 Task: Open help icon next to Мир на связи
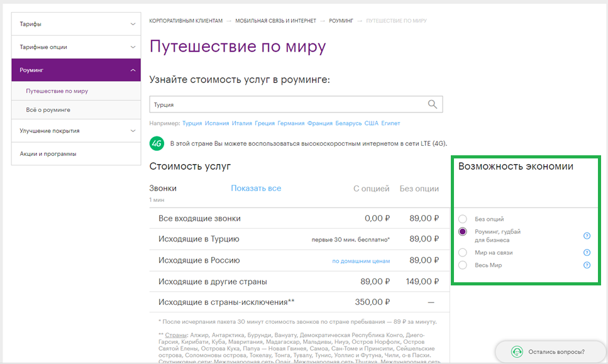[x=587, y=253]
